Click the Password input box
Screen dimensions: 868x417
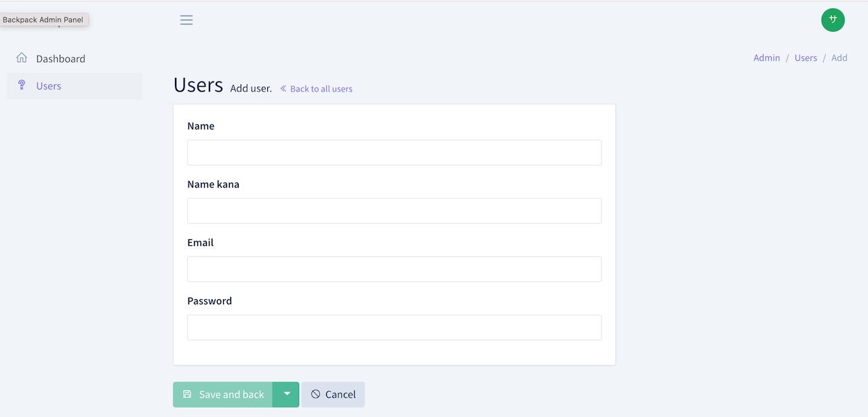tap(394, 327)
